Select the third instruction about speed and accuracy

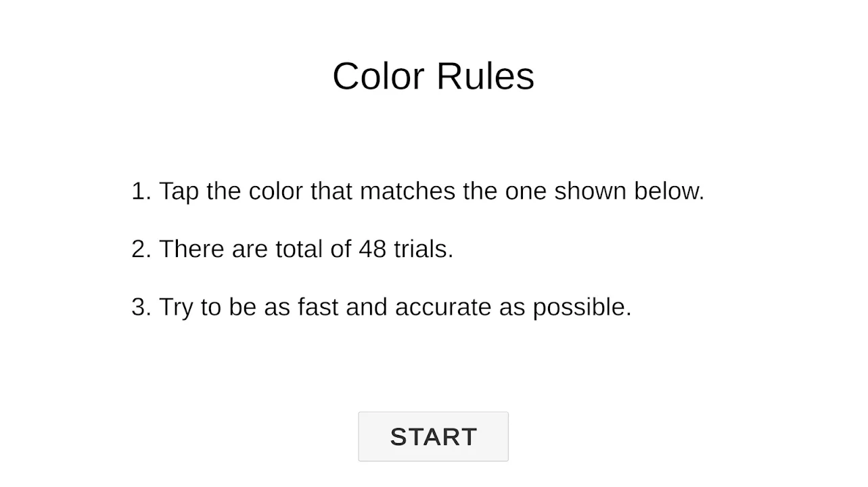[381, 307]
